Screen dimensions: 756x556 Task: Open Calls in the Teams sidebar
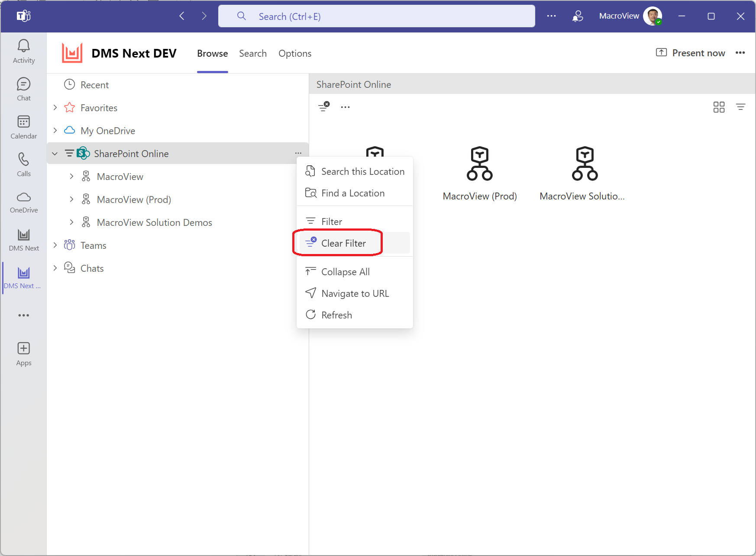[24, 165]
